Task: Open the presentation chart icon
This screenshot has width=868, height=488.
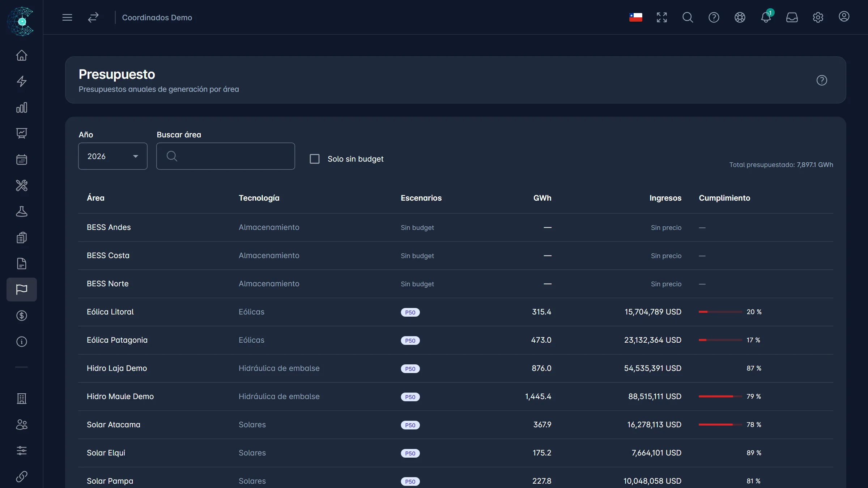Action: pos(22,133)
